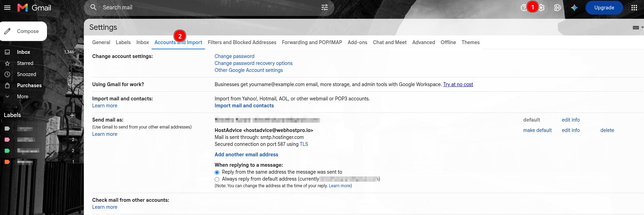
Task: Click make default for HostAdvice address
Action: [538, 130]
